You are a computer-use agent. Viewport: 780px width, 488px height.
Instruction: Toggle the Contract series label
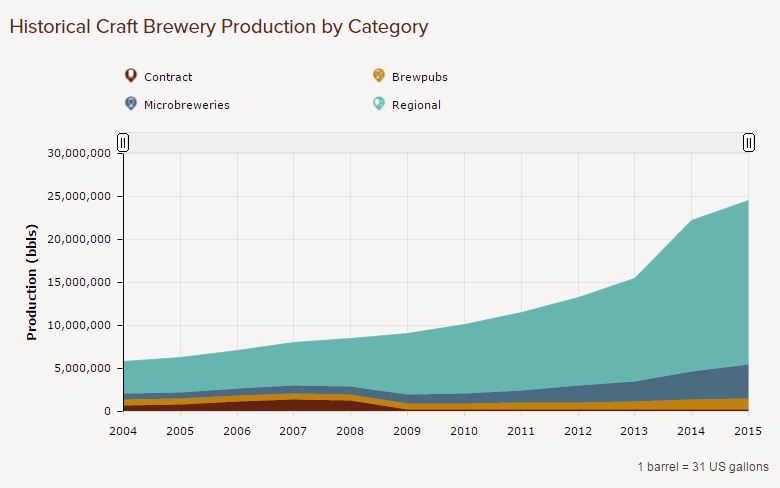[x=168, y=77]
